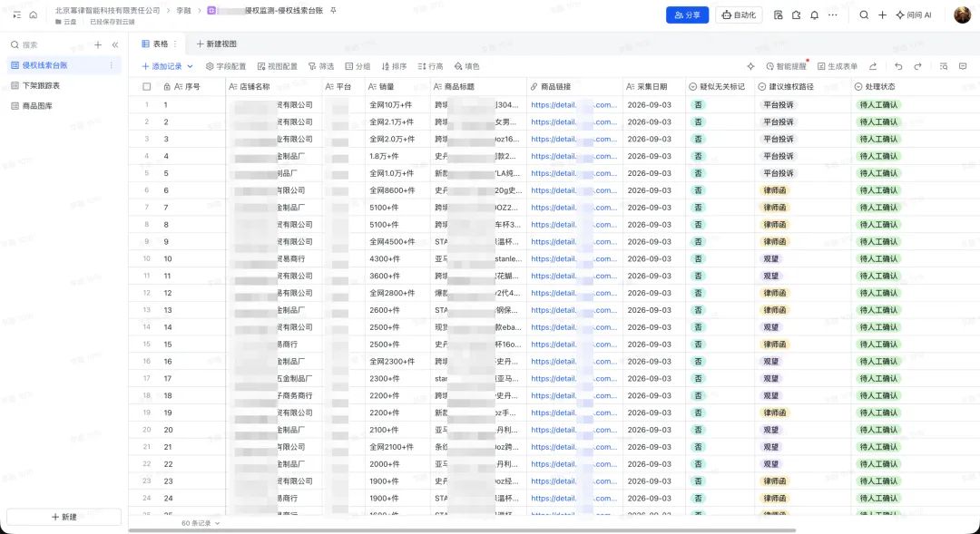Click the share-export arrow icon after 生成表单
The height and width of the screenshot is (534, 980).
873,66
